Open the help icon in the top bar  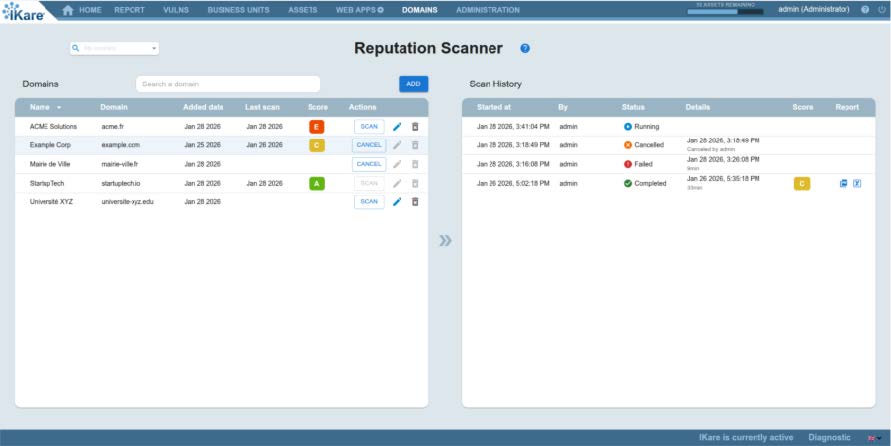pos(865,10)
